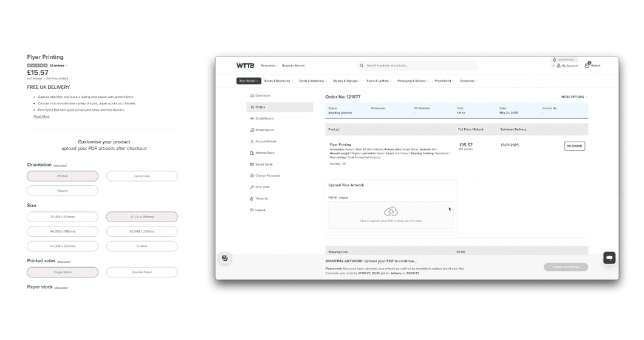
Task: Open the My Account person icon
Action: pos(558,66)
